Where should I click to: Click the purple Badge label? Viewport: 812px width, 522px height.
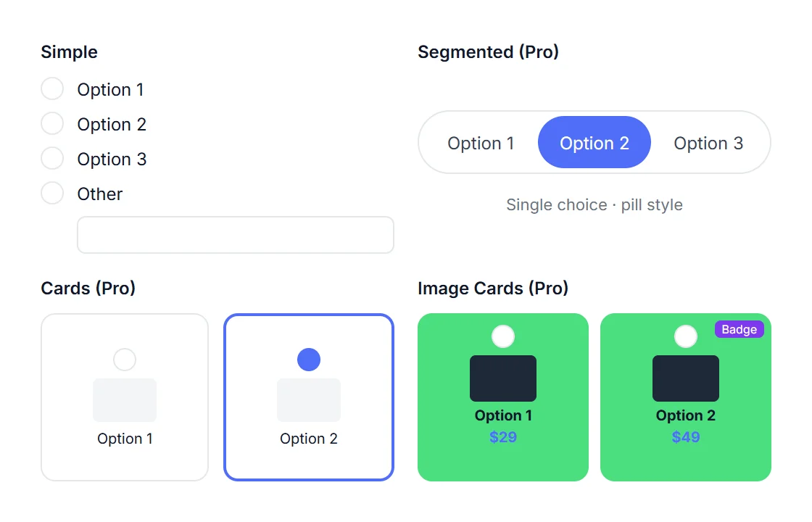(739, 329)
